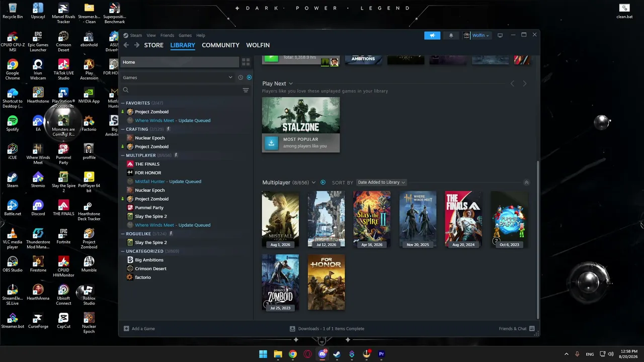Click the library search field

tap(181, 90)
